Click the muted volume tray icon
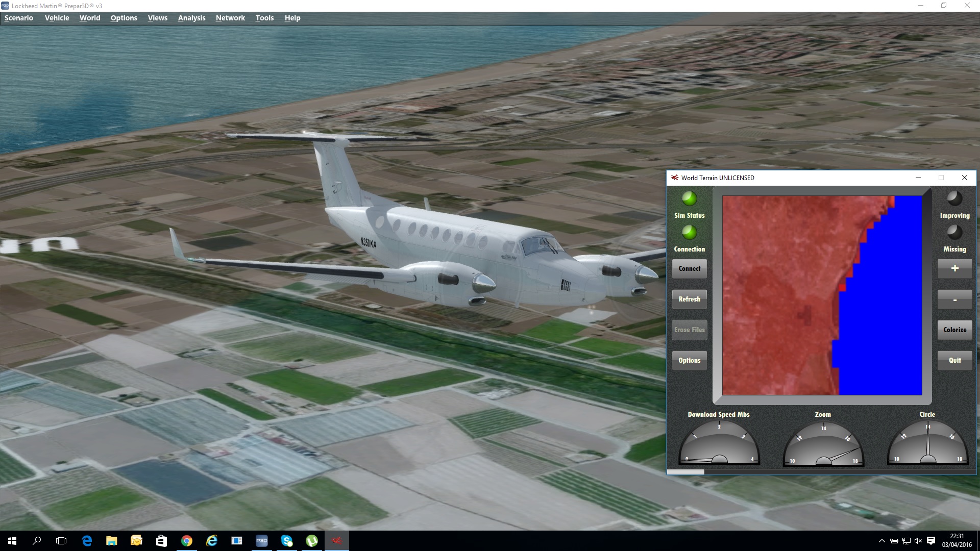The image size is (980, 551). tap(918, 541)
